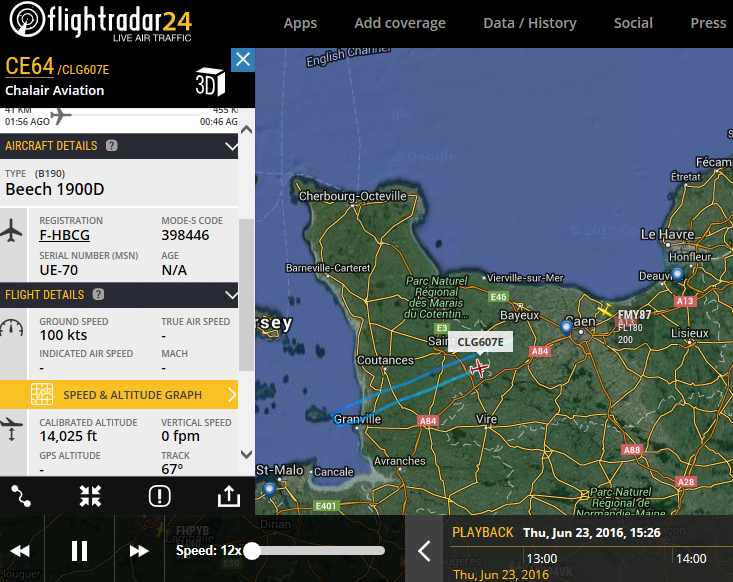Open the Add coverage menu
The image size is (733, 582).
click(400, 23)
